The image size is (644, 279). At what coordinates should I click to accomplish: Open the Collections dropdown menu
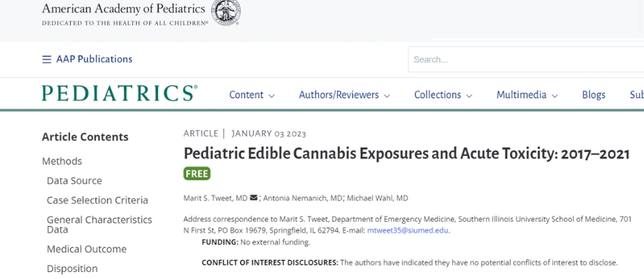click(443, 95)
